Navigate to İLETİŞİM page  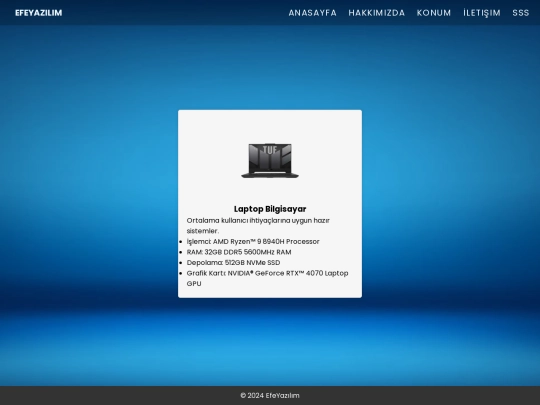click(x=481, y=13)
